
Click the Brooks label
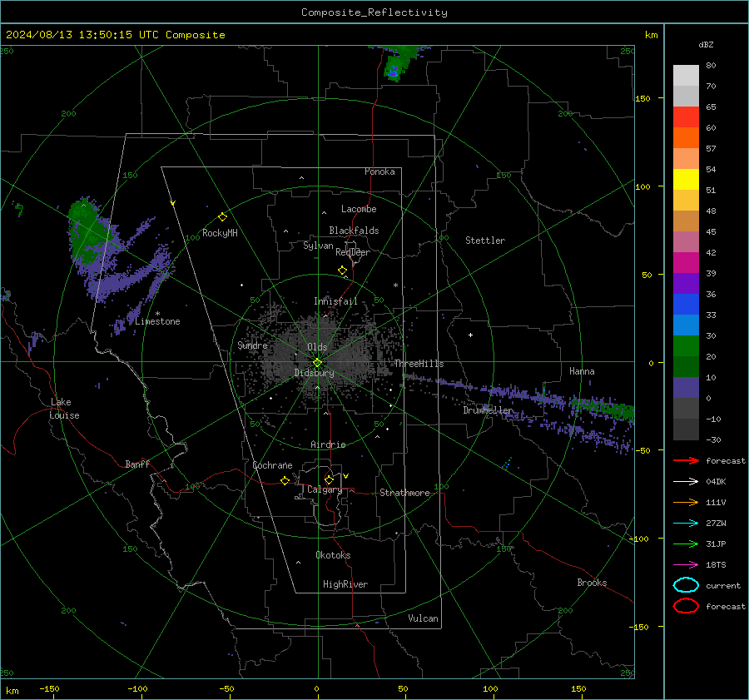[x=592, y=583]
